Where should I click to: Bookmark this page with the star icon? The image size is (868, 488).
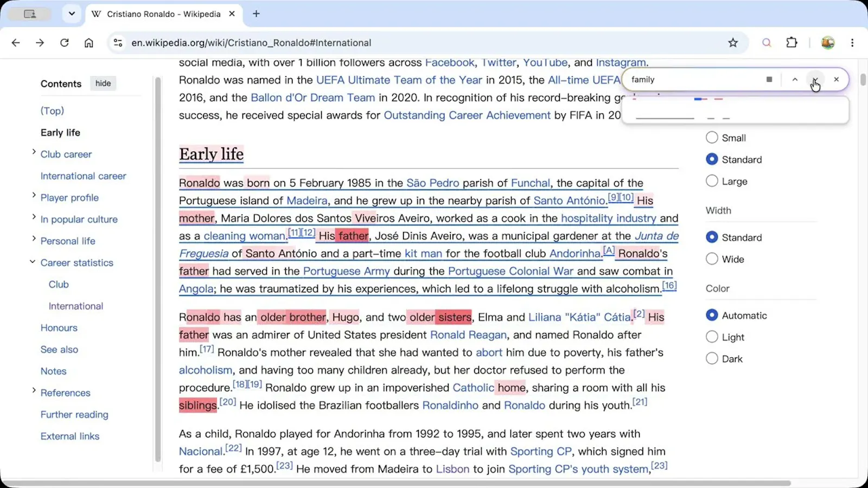[733, 43]
